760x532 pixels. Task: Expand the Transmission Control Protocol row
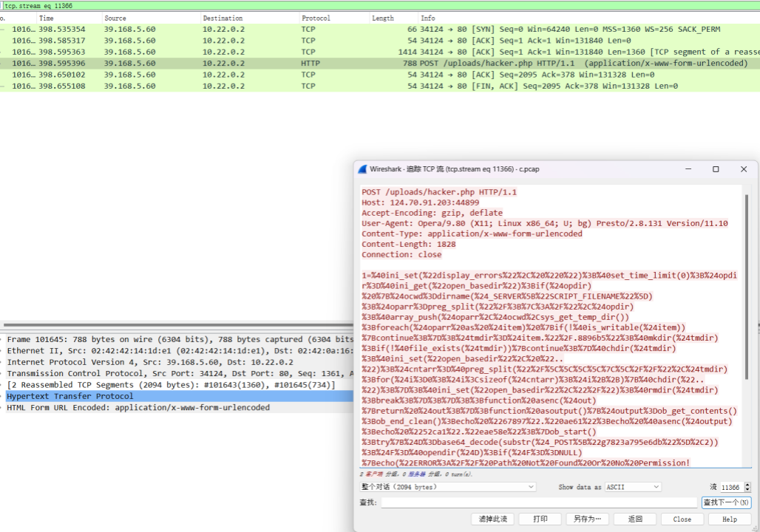(x=3, y=374)
